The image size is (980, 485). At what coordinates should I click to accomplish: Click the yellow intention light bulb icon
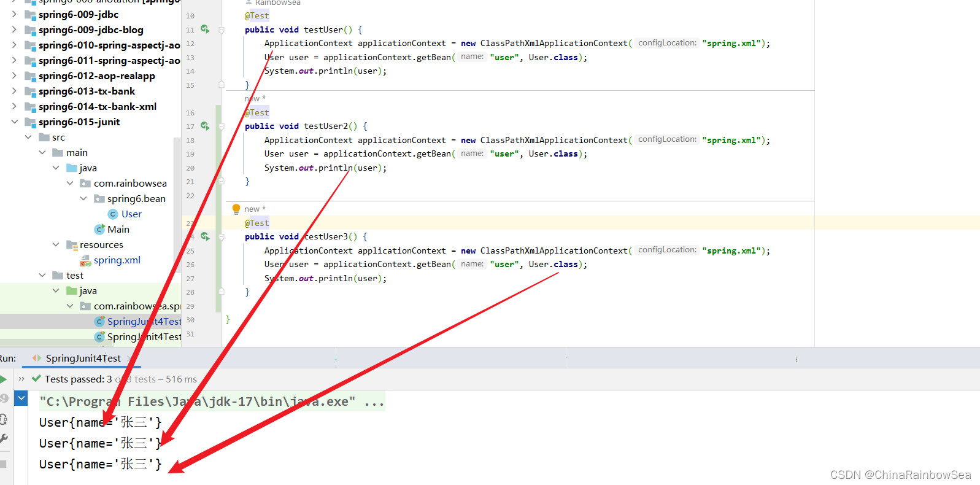[x=236, y=209]
